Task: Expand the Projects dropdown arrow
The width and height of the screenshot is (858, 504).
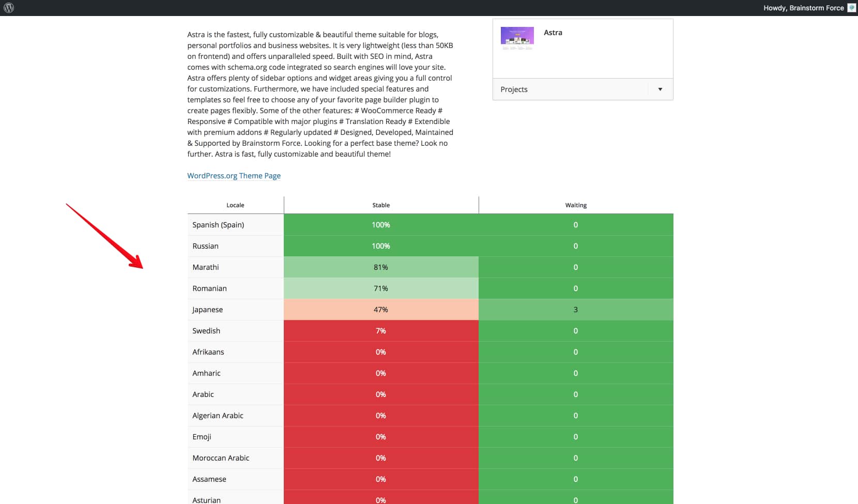Action: (x=660, y=89)
